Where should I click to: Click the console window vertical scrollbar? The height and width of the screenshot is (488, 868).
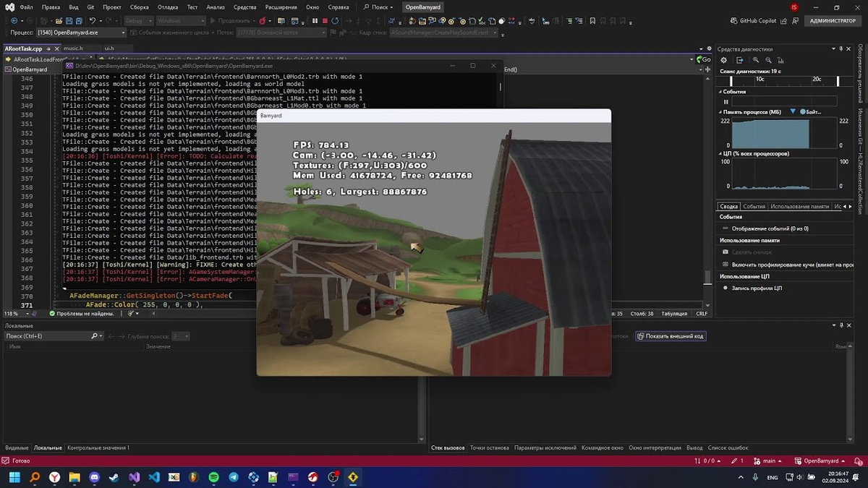tap(500, 86)
